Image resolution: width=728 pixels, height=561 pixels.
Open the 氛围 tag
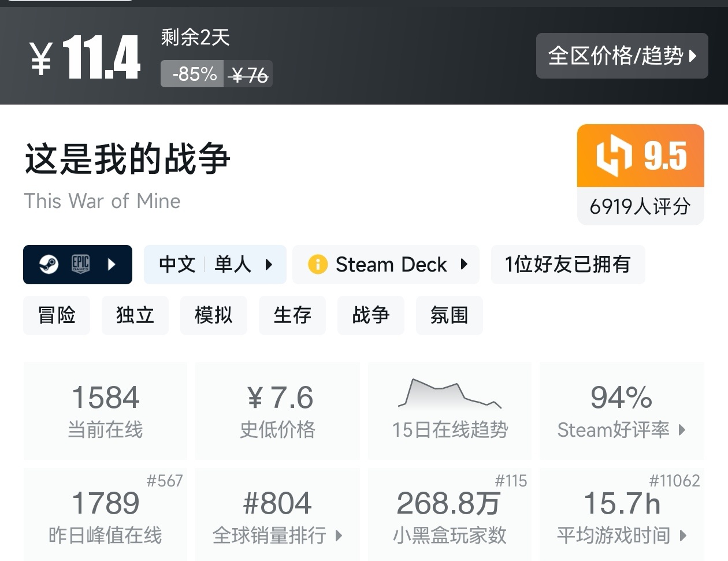pos(449,315)
